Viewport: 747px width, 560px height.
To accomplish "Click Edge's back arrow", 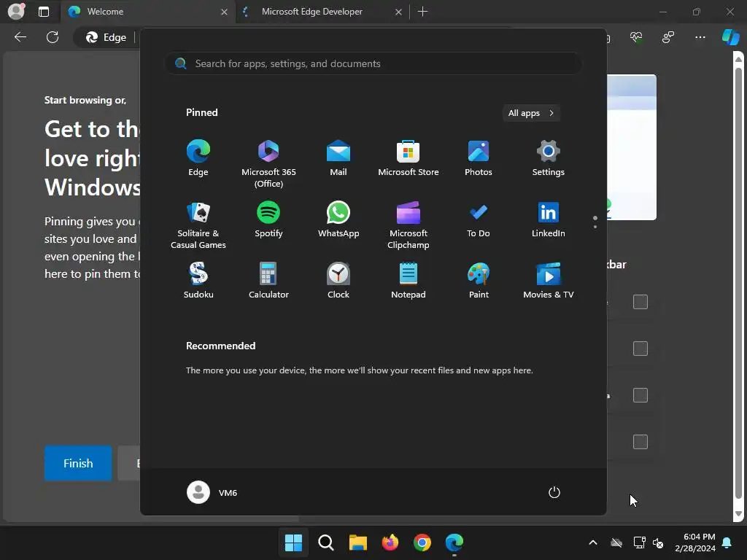I will pos(20,37).
